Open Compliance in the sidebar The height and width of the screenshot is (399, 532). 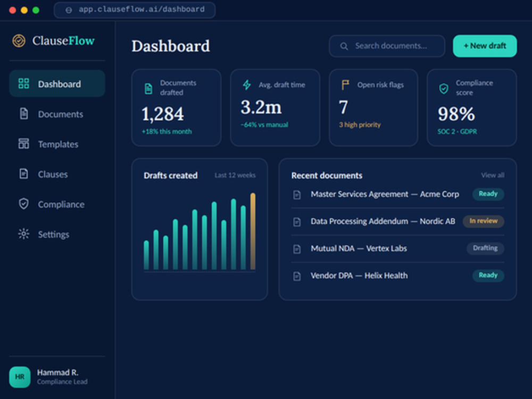(57, 204)
